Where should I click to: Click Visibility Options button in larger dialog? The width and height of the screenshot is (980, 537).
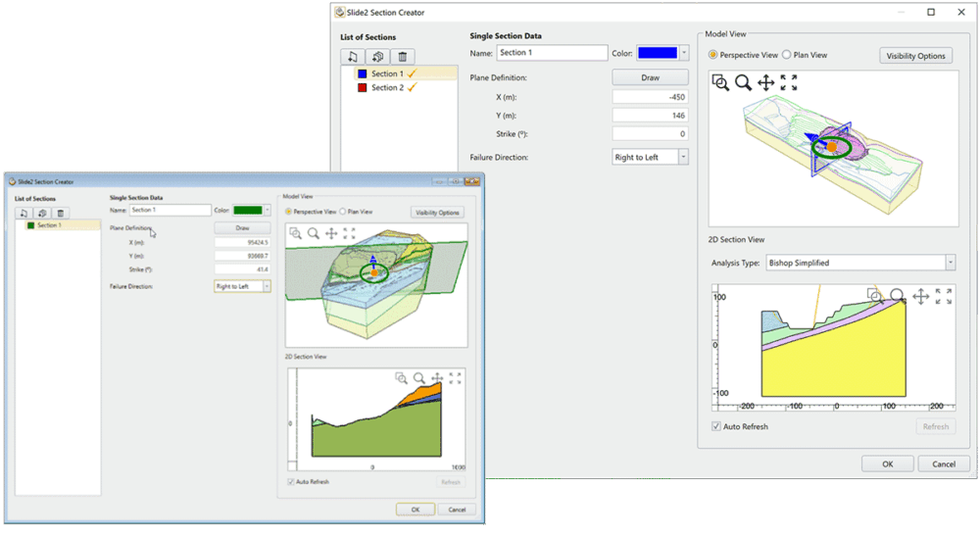click(x=915, y=56)
